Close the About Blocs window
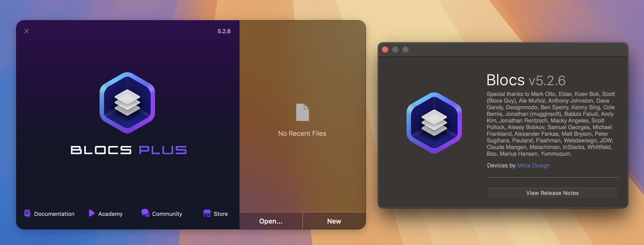The width and height of the screenshot is (644, 245). (x=385, y=50)
